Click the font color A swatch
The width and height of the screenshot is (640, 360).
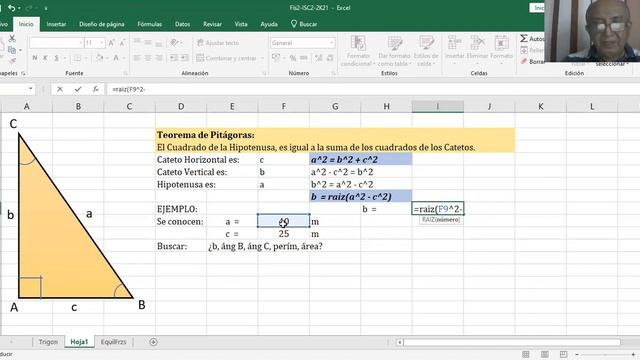pyautogui.click(x=116, y=58)
